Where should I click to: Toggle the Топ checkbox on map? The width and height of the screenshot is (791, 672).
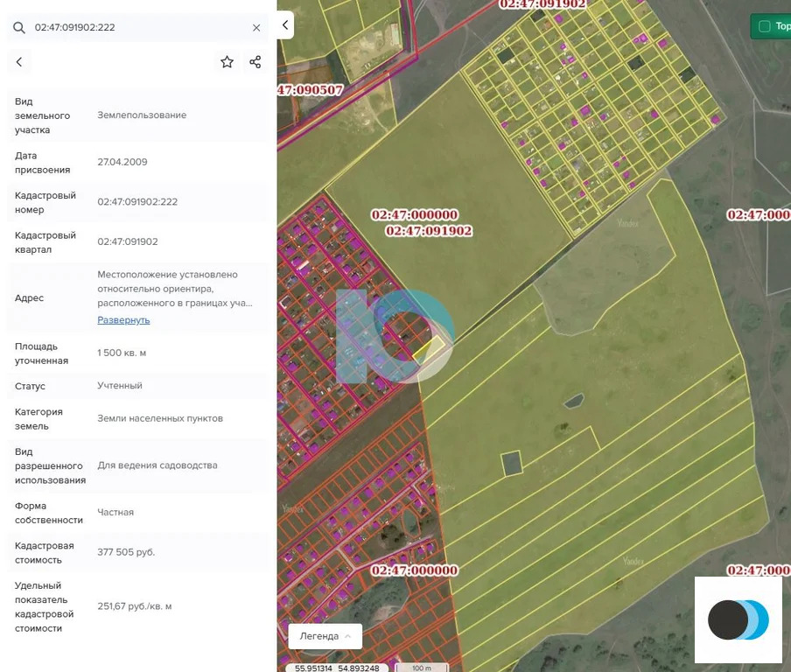(765, 26)
